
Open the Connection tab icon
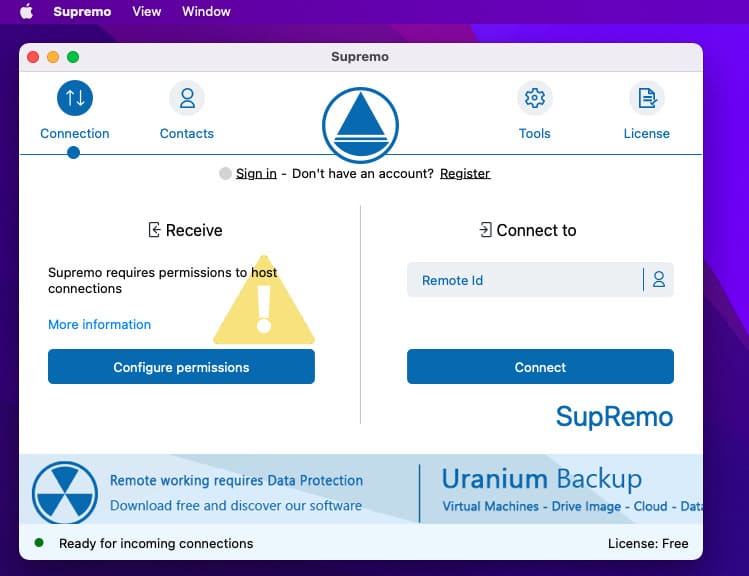[75, 98]
